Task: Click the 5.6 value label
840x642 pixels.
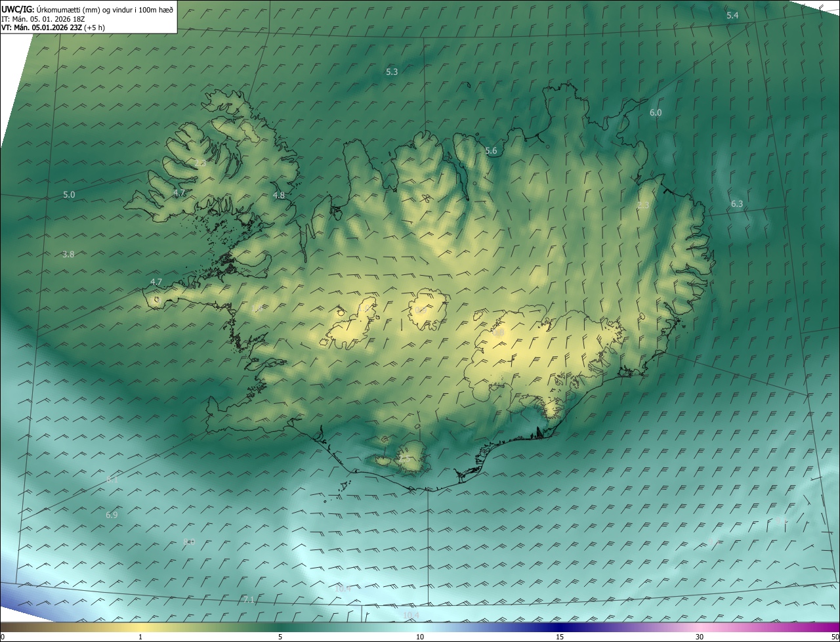Action: click(x=491, y=151)
